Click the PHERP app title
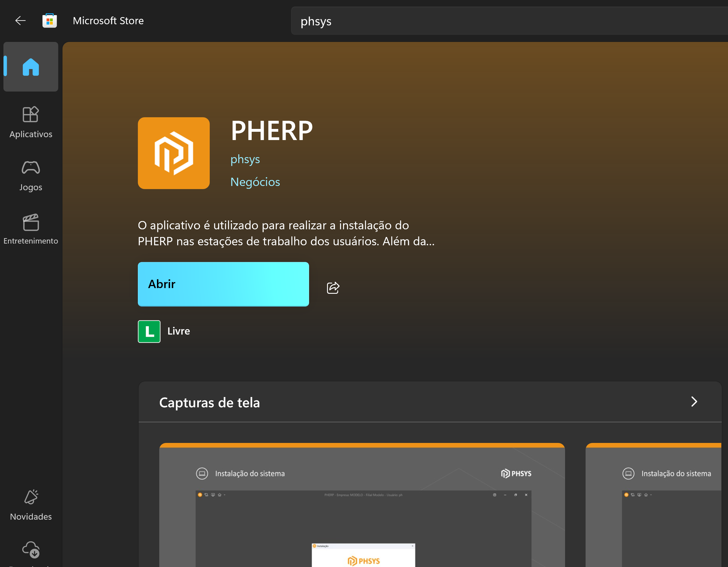 coord(272,131)
